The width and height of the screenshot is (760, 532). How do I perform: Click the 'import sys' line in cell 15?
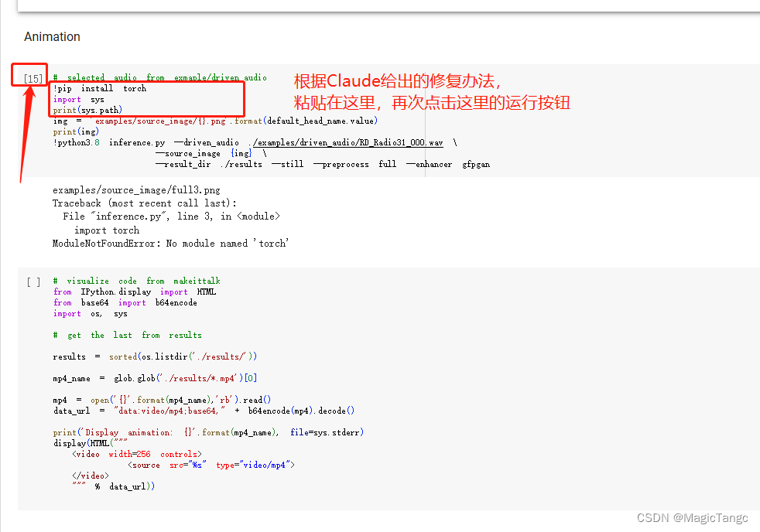78,99
